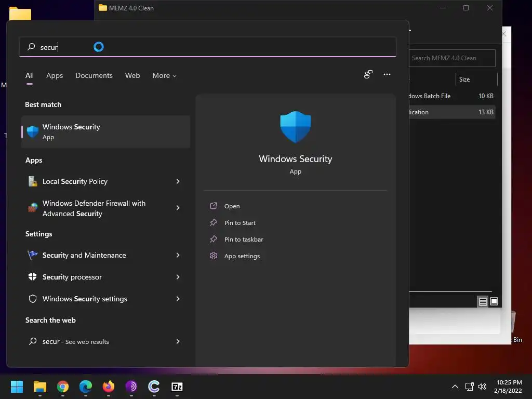Click the Security and Maintenance flag icon
The height and width of the screenshot is (399, 532).
[33, 255]
